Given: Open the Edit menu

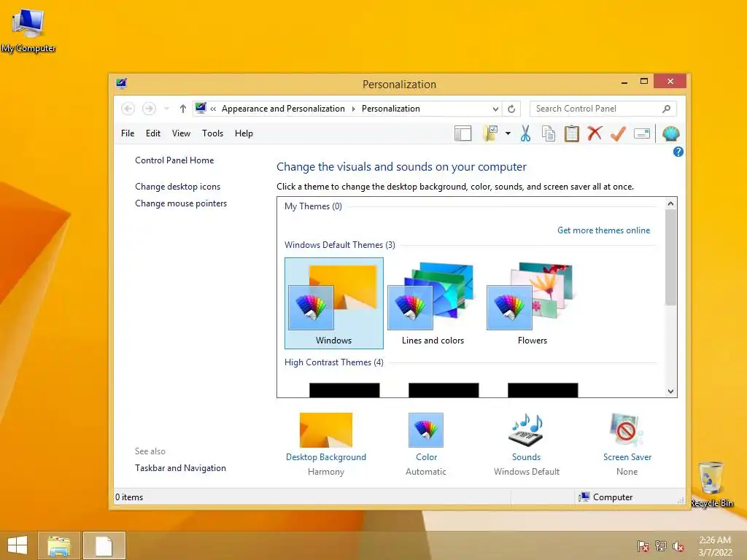Looking at the screenshot, I should (x=153, y=133).
